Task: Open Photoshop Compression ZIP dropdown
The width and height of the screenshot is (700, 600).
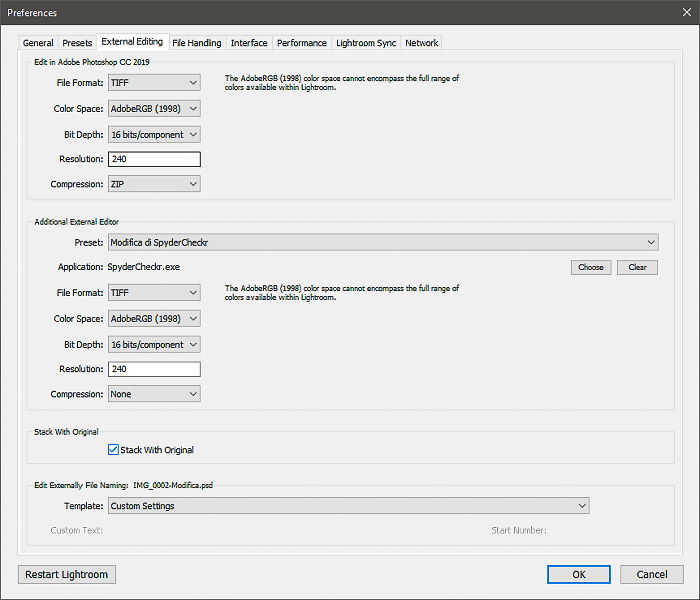Action: (154, 184)
